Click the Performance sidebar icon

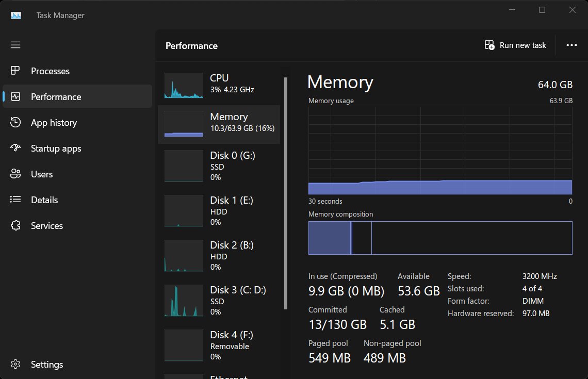(x=15, y=96)
